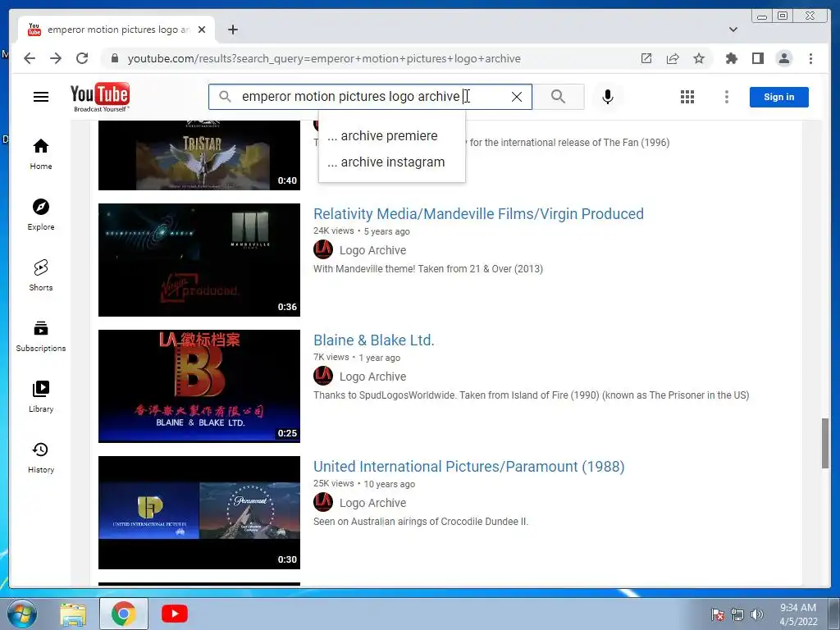
Task: Go to Home in sidebar
Action: [41, 155]
